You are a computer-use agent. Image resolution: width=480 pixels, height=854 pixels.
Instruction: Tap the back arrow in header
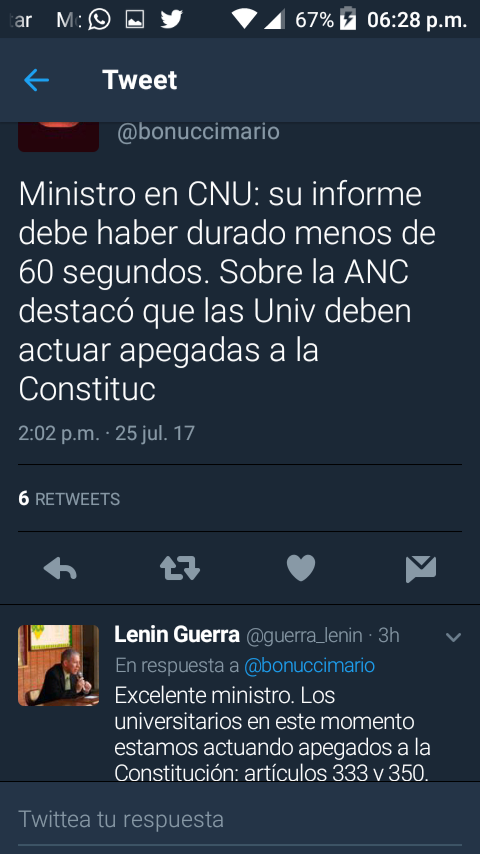pos(37,81)
